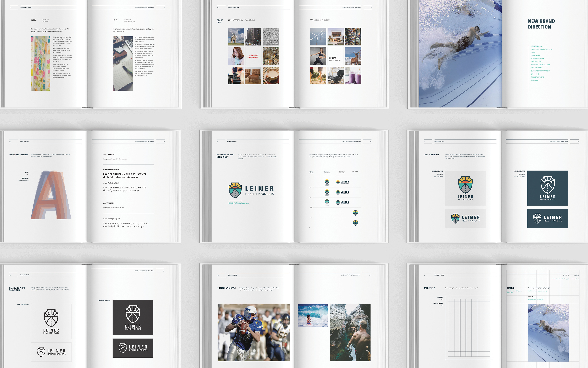Click the full-color horizontal logo on light gray
Image resolution: width=588 pixels, height=368 pixels.
tap(465, 218)
